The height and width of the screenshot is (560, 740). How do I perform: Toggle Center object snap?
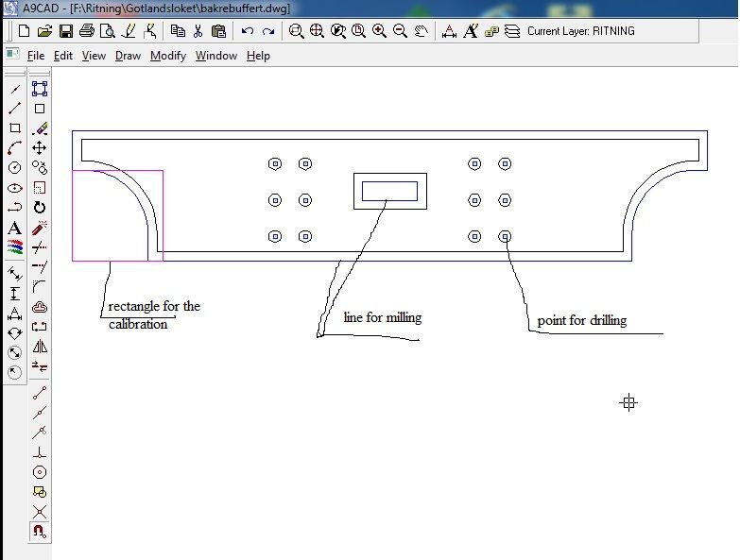pos(40,472)
